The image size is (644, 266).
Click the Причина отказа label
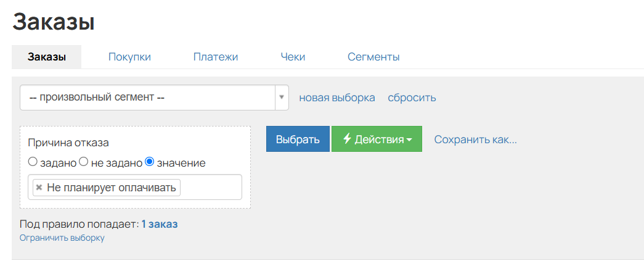pyautogui.click(x=68, y=143)
